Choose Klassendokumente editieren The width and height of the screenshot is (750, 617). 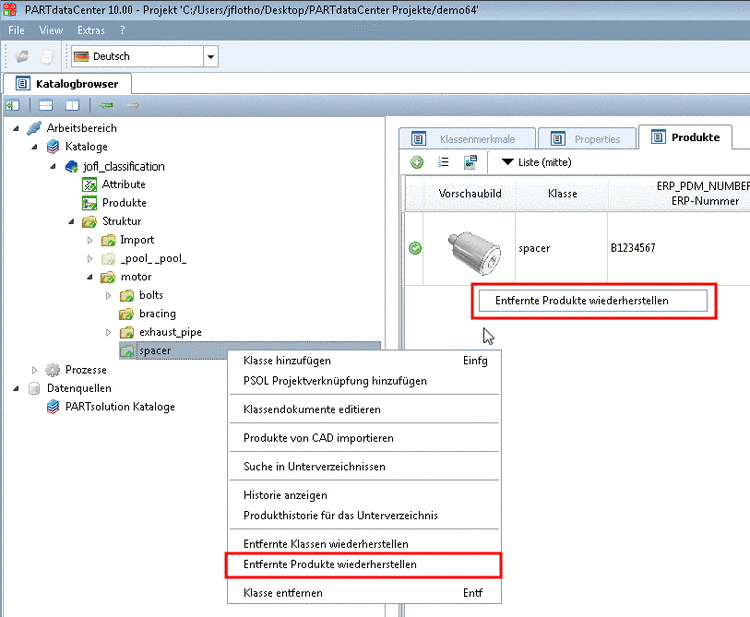(364, 409)
